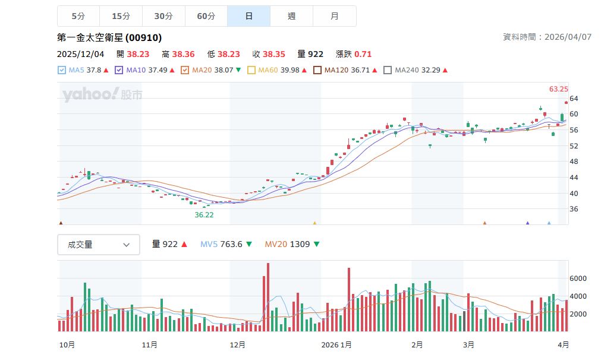601x364 pixels.
Task: Choose the 60分 interval tab
Action: pyautogui.click(x=206, y=16)
